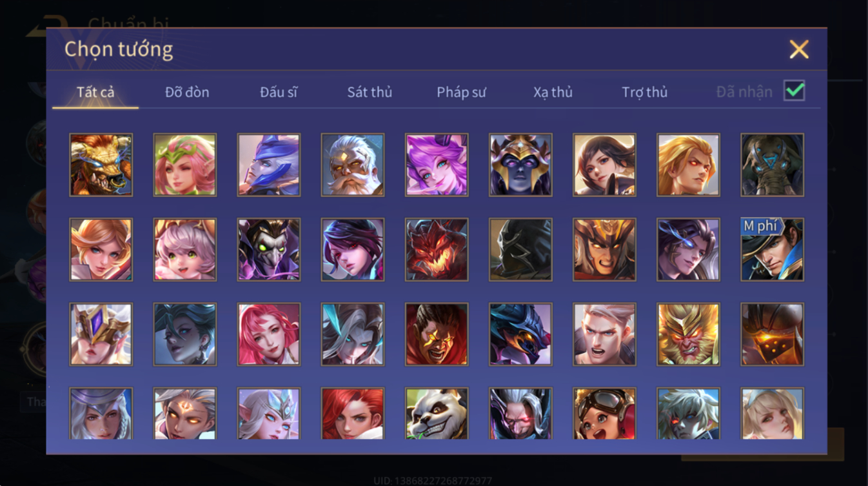Switch to the 'Đỡ đòn' tab
This screenshot has height=486, width=868.
click(x=187, y=92)
